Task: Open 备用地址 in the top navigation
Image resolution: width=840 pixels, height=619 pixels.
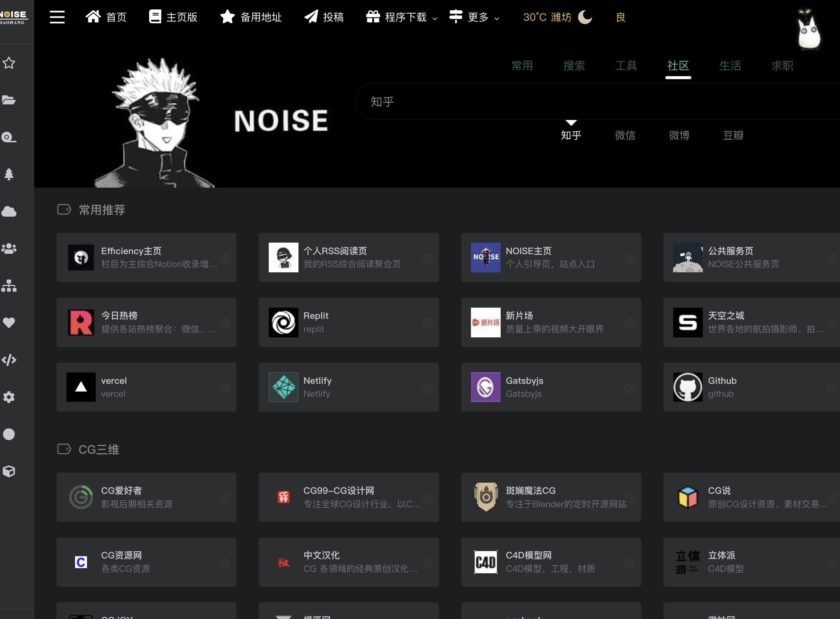Action: (251, 17)
